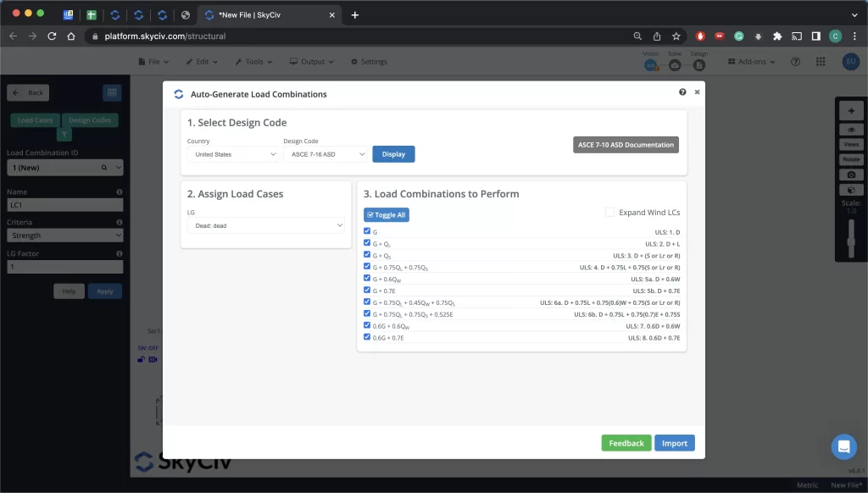The height and width of the screenshot is (493, 868).
Task: Uncheck G + 0.75QL + 0.75QS combination
Action: click(367, 266)
